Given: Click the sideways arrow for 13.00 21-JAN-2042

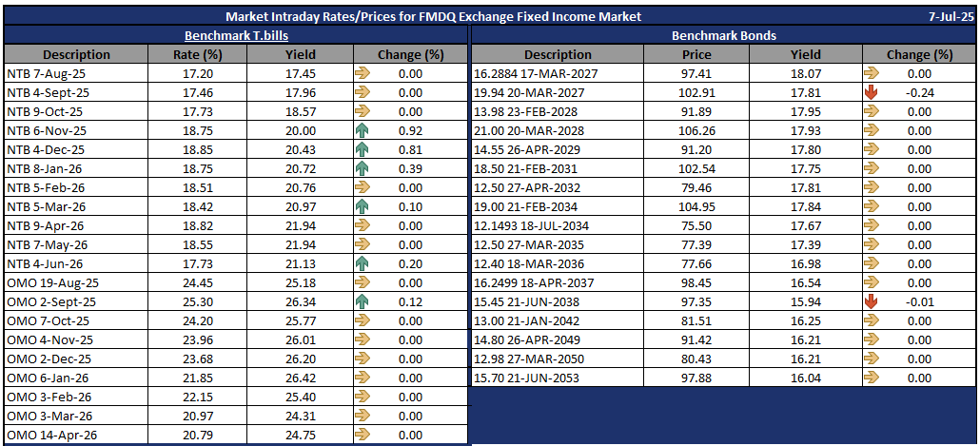Looking at the screenshot, I should click(871, 320).
